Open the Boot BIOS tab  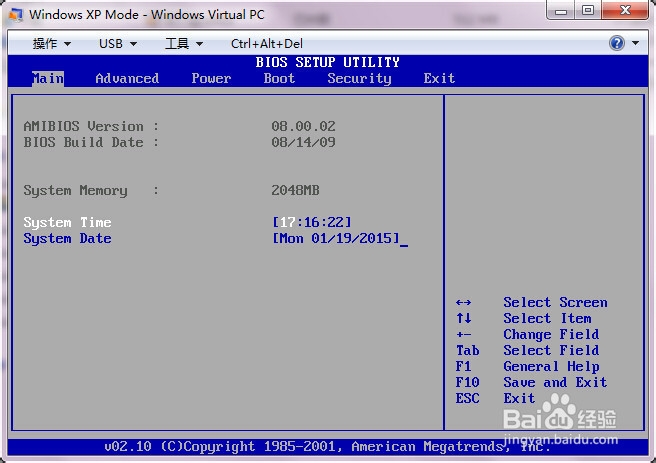coord(279,78)
